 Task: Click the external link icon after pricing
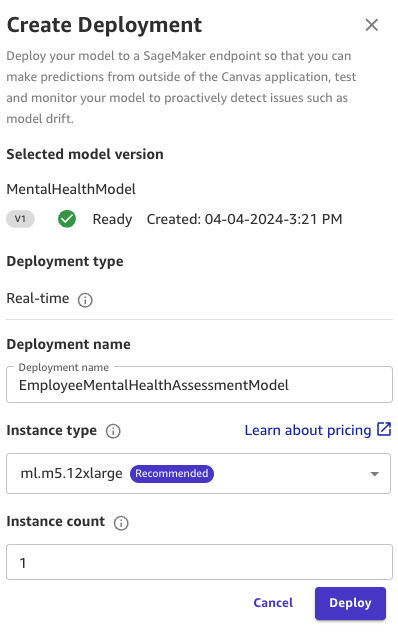(384, 429)
